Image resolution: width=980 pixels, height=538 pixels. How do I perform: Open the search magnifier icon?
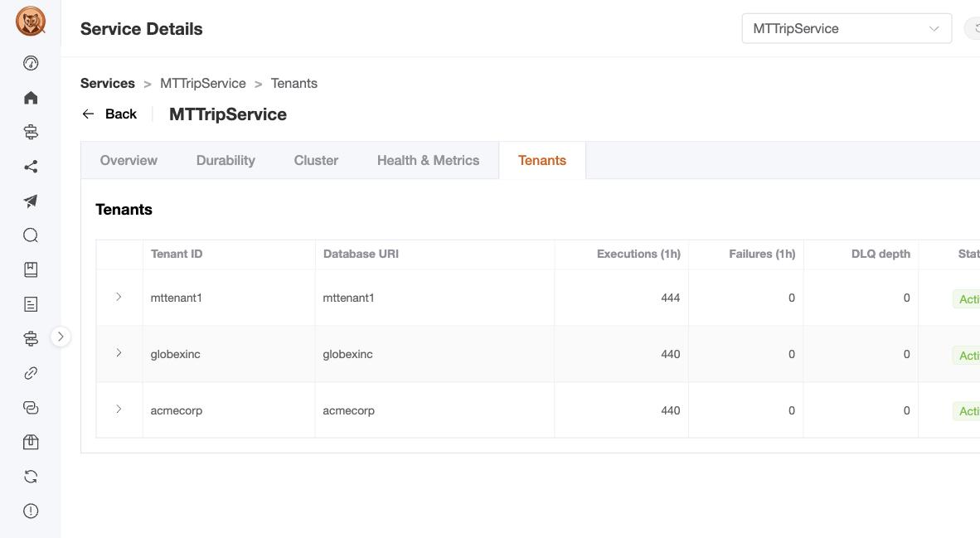pyautogui.click(x=31, y=235)
